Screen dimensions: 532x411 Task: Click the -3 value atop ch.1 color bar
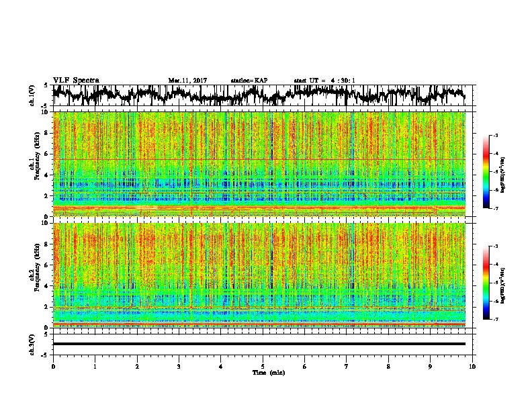496,136
